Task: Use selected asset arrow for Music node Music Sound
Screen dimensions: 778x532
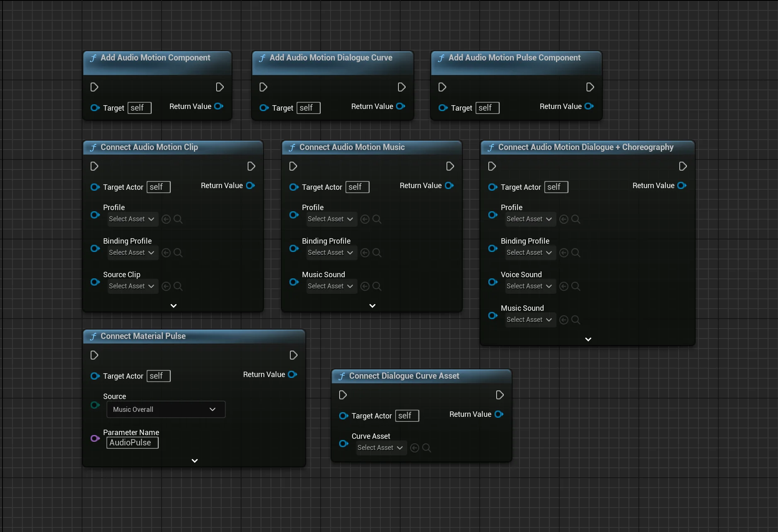Action: tap(365, 286)
